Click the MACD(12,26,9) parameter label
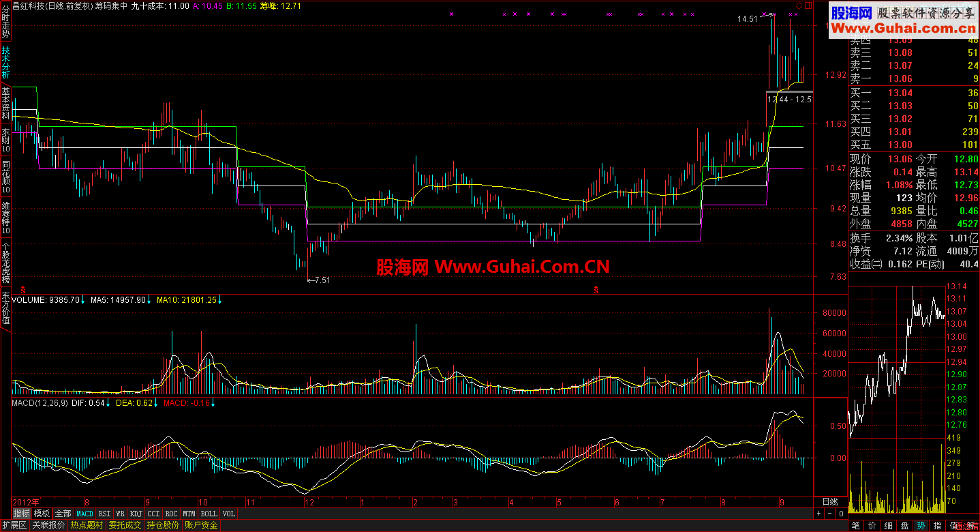 [x=39, y=403]
